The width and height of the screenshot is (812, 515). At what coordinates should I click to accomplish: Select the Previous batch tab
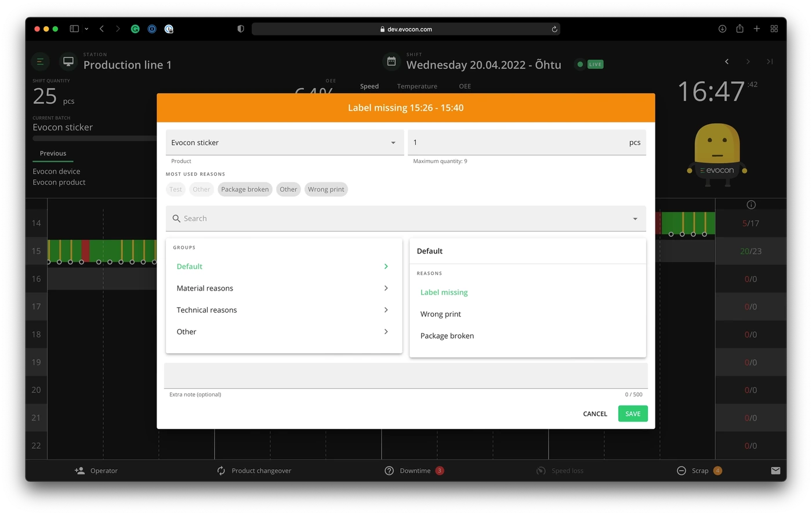click(53, 154)
